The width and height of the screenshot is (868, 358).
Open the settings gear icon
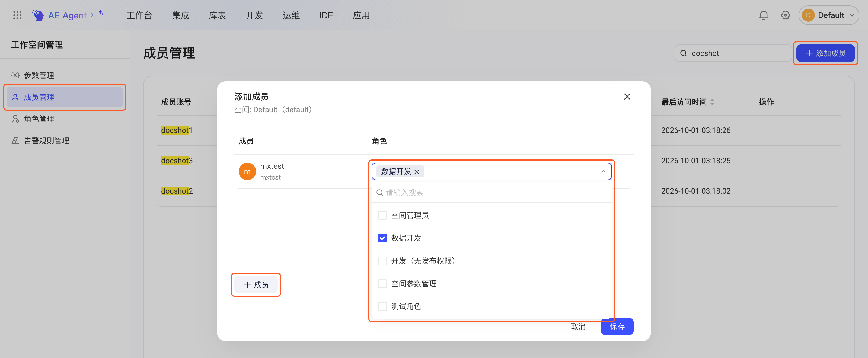point(785,15)
